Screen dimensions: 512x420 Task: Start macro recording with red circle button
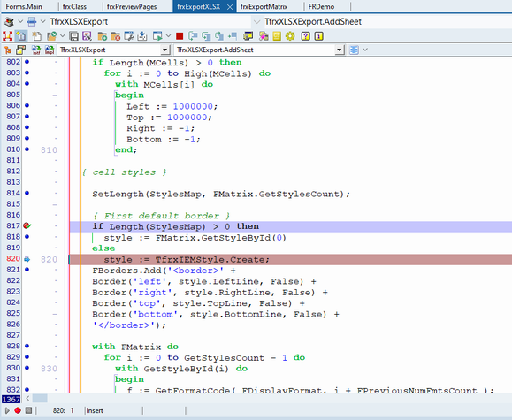18,410
